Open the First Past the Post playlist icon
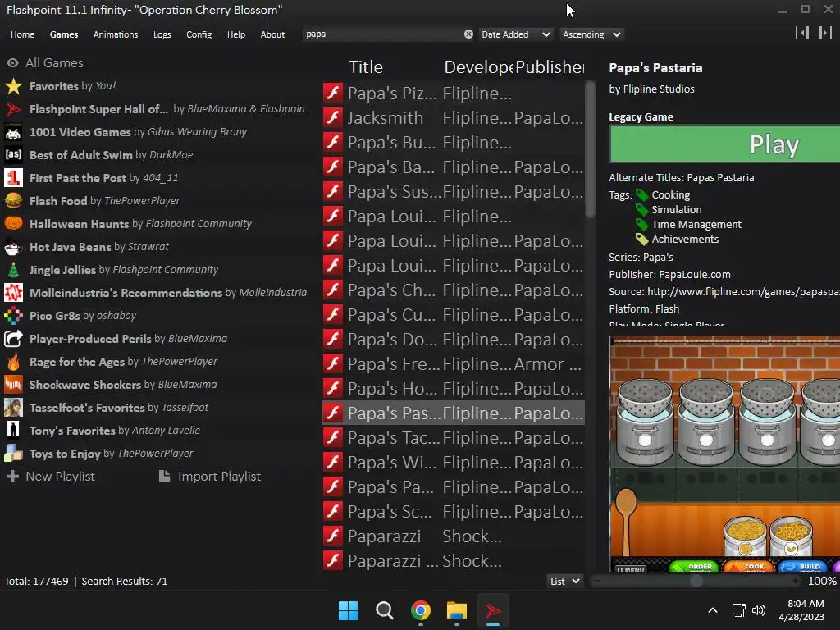The image size is (840, 630). [13, 178]
